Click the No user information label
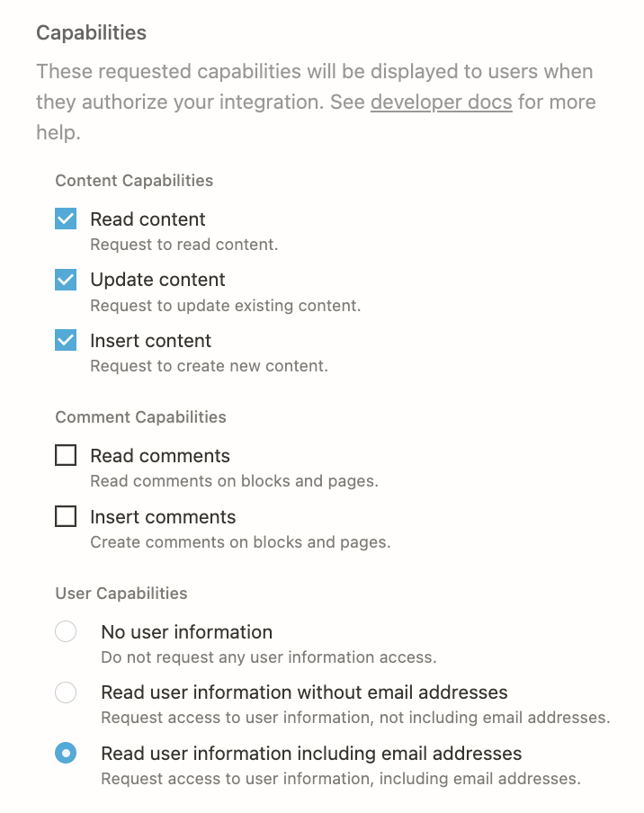Viewport: 644px width, 813px height. point(186,631)
